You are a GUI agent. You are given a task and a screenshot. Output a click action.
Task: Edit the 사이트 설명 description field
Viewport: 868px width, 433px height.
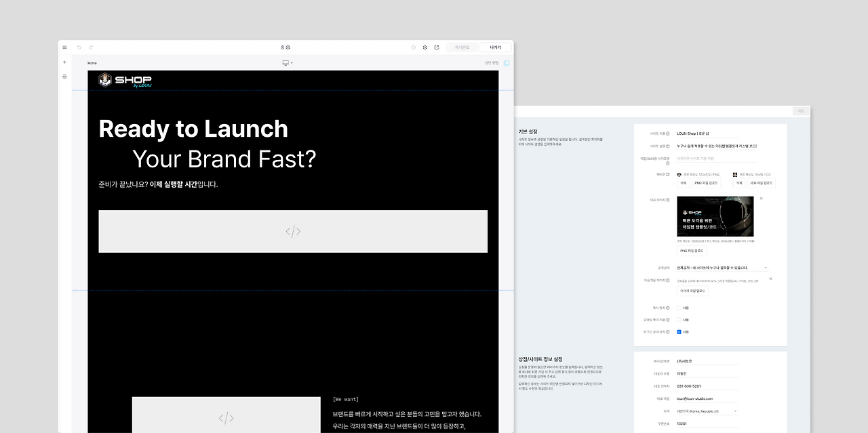[717, 146]
